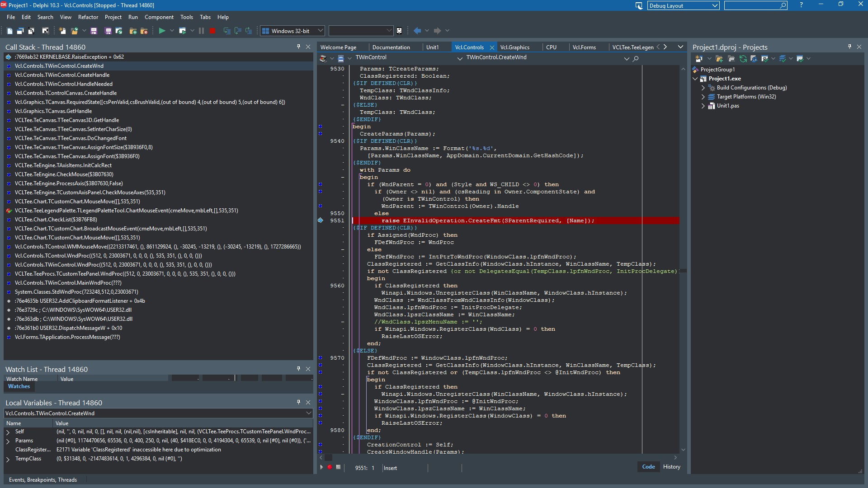The height and width of the screenshot is (488, 868).
Task: Click the Step Over debug icon
Action: click(x=238, y=31)
